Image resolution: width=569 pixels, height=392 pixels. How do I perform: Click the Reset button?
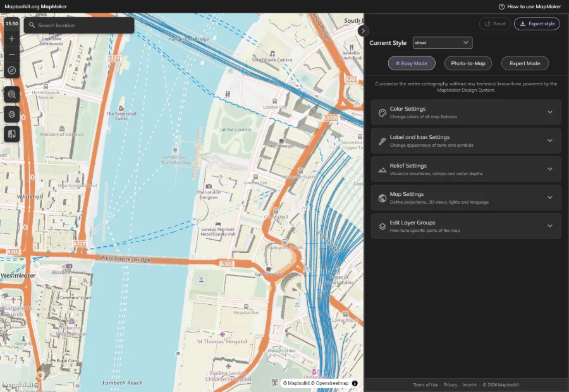[x=495, y=23]
